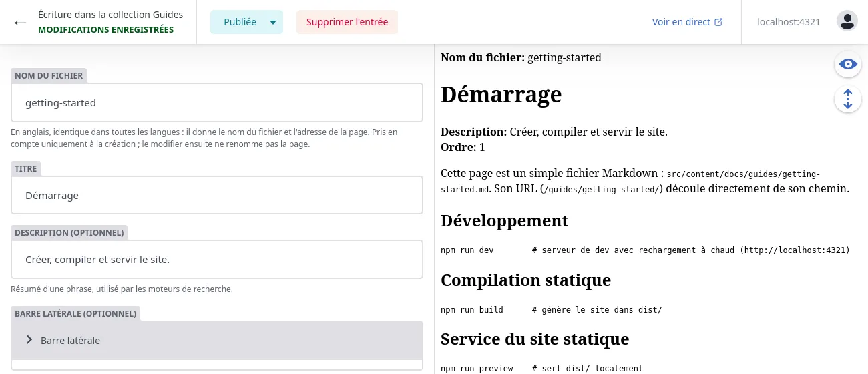Click the MODIFICATIONS ENREGISTRÉES status text
This screenshot has width=868, height=374.
(x=105, y=30)
